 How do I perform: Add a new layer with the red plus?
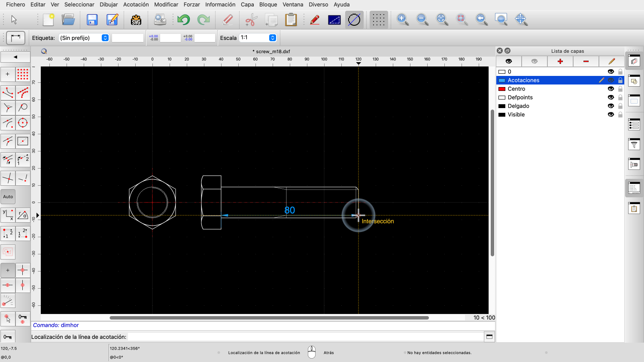click(x=560, y=61)
